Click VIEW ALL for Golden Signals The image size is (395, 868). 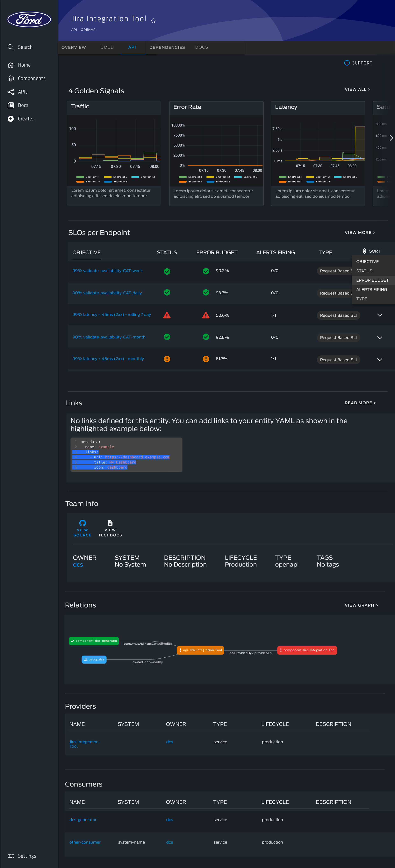tap(357, 89)
